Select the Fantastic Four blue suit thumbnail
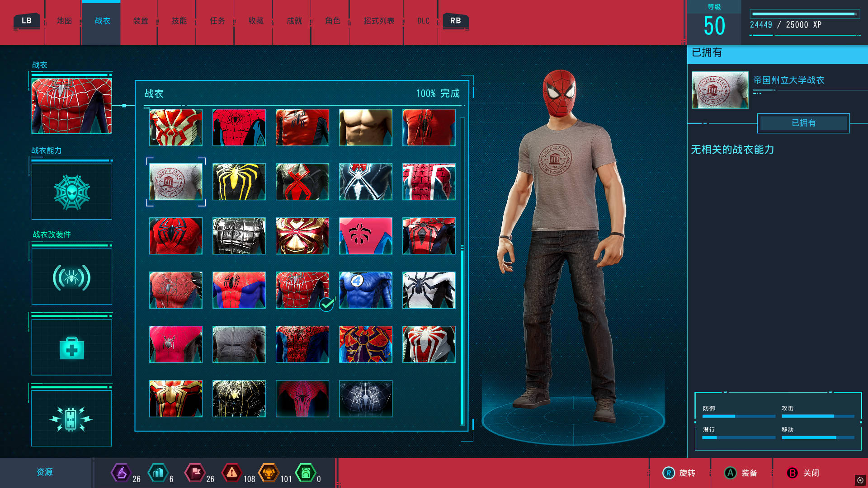Viewport: 868px width, 488px height. coord(366,290)
